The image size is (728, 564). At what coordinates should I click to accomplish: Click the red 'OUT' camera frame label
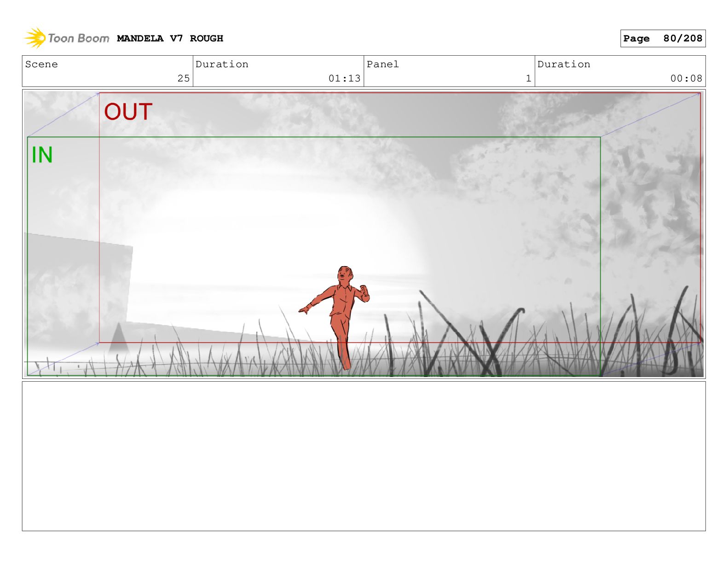coord(128,112)
